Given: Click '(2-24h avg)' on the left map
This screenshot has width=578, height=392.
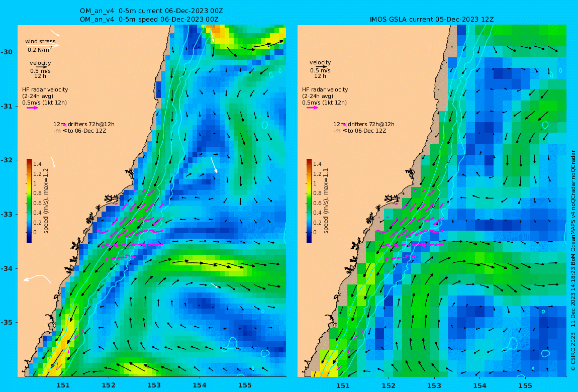Looking at the screenshot, I should pos(38,96).
